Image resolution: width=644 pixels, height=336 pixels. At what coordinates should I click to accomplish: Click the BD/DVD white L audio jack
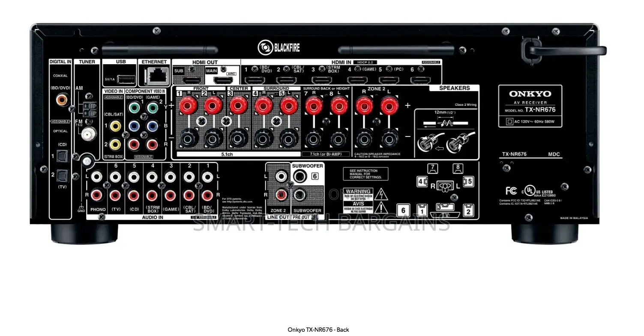208,176
